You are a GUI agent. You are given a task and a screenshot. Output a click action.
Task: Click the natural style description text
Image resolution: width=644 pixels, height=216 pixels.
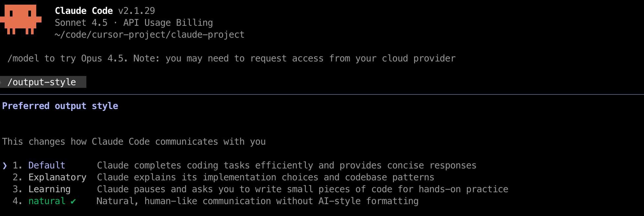pyautogui.click(x=258, y=201)
